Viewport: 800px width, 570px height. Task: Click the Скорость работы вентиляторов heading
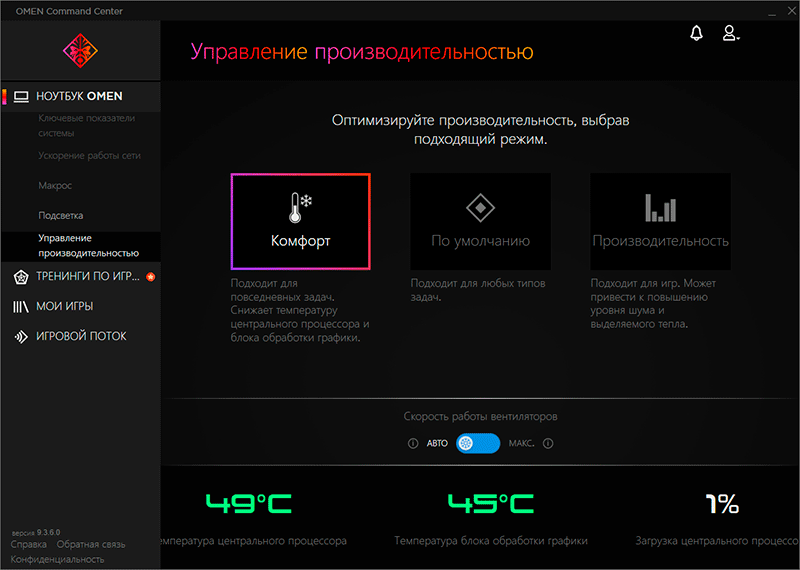[x=480, y=417]
